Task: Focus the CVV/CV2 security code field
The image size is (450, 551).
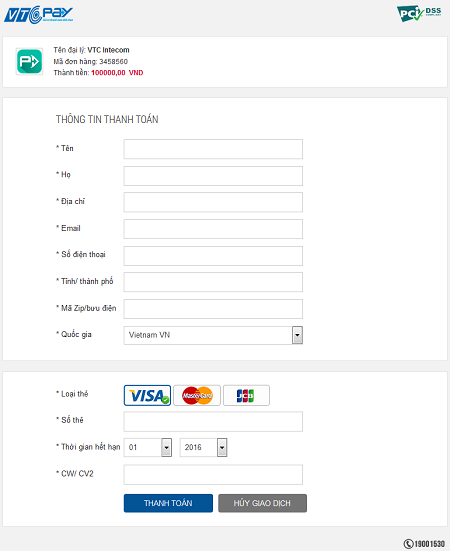Action: tap(213, 474)
